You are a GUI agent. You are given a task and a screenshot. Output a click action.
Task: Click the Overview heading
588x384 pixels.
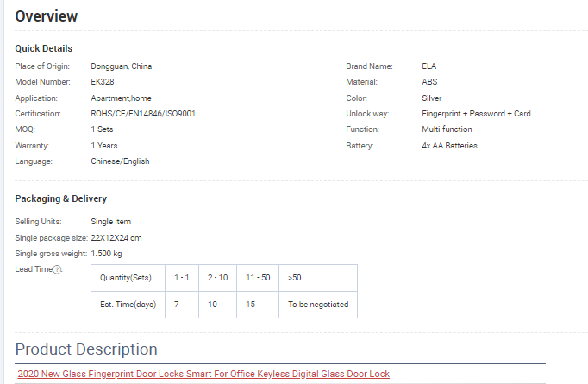pos(46,16)
